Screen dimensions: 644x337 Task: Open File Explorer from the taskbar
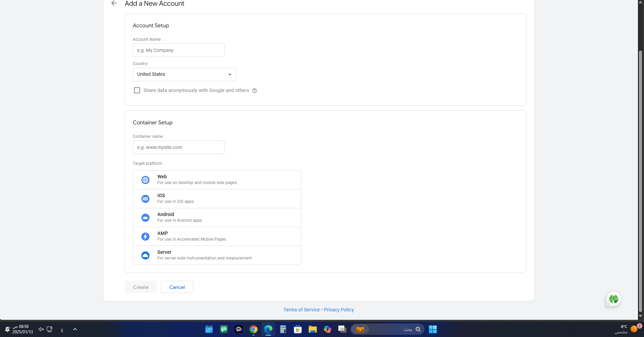[312, 329]
